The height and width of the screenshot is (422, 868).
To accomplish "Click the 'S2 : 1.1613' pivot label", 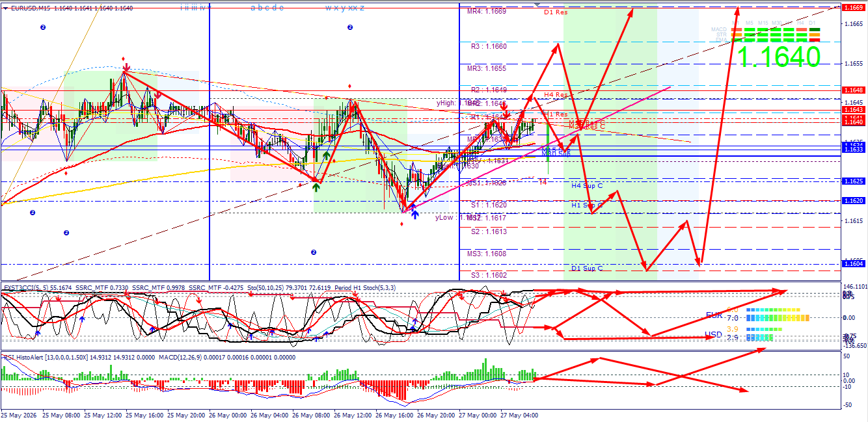I will pos(489,231).
